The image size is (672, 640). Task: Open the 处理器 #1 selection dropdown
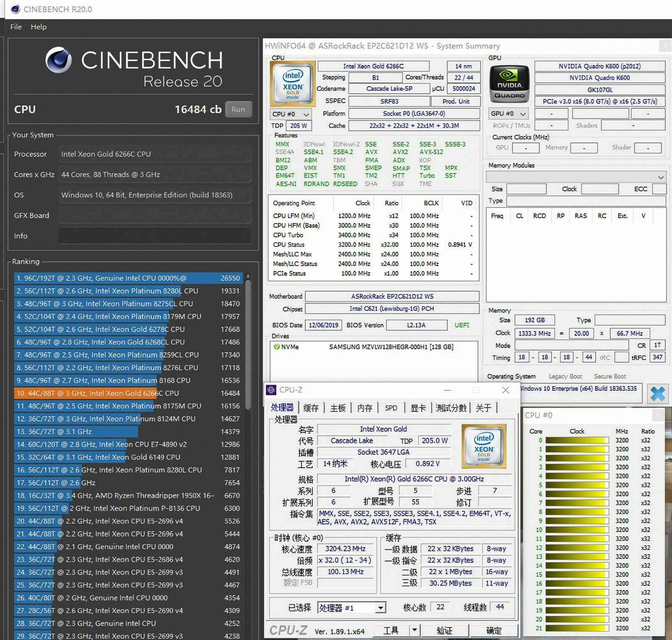tap(380, 608)
